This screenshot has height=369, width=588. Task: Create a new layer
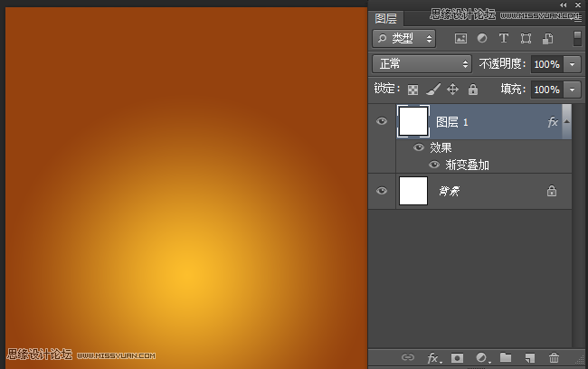529,358
